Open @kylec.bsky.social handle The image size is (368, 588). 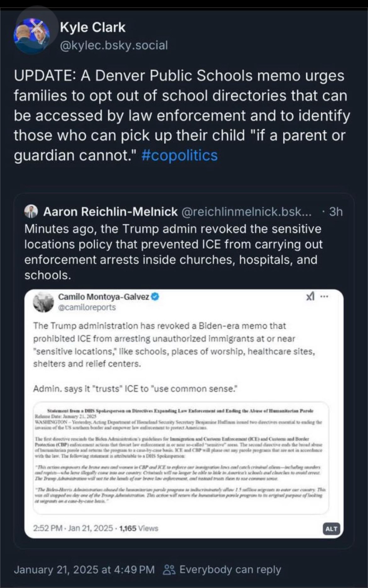pos(114,45)
